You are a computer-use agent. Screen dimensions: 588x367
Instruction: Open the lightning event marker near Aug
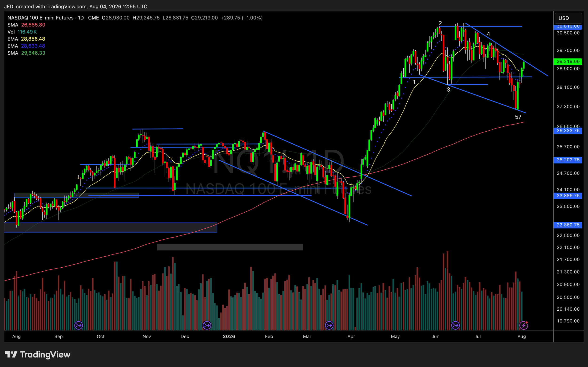524,325
